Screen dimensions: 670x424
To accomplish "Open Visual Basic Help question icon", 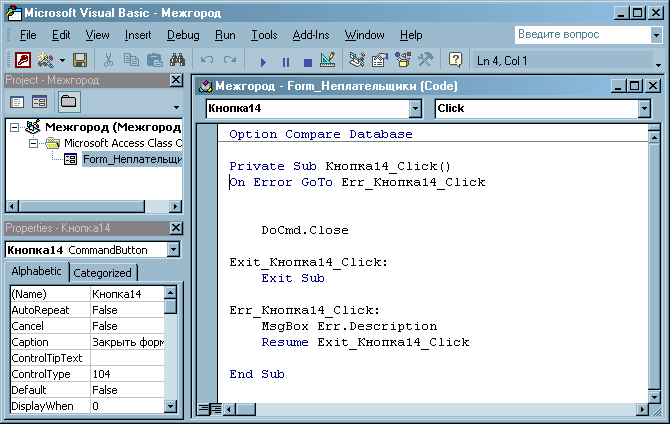I will point(455,60).
